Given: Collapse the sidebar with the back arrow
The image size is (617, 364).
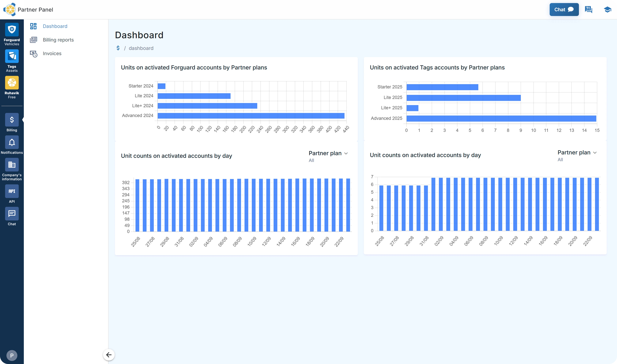Looking at the screenshot, I should [109, 354].
